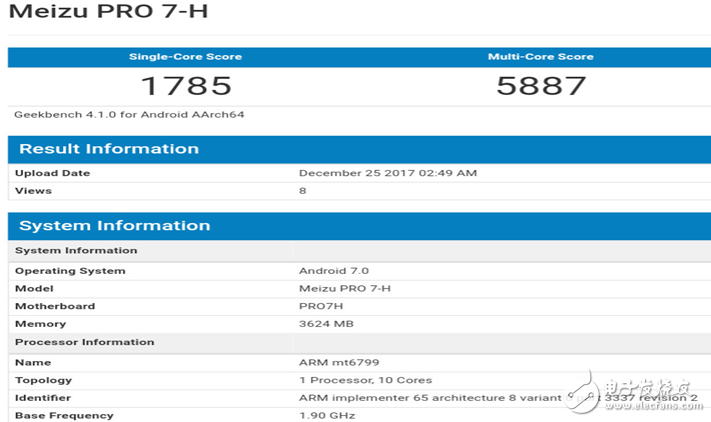Click the single-core score 1785
Screen dimensions: 711x422
[x=185, y=86]
